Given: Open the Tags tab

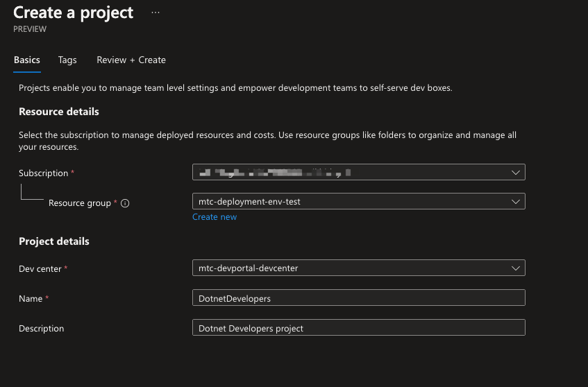Looking at the screenshot, I should point(67,60).
